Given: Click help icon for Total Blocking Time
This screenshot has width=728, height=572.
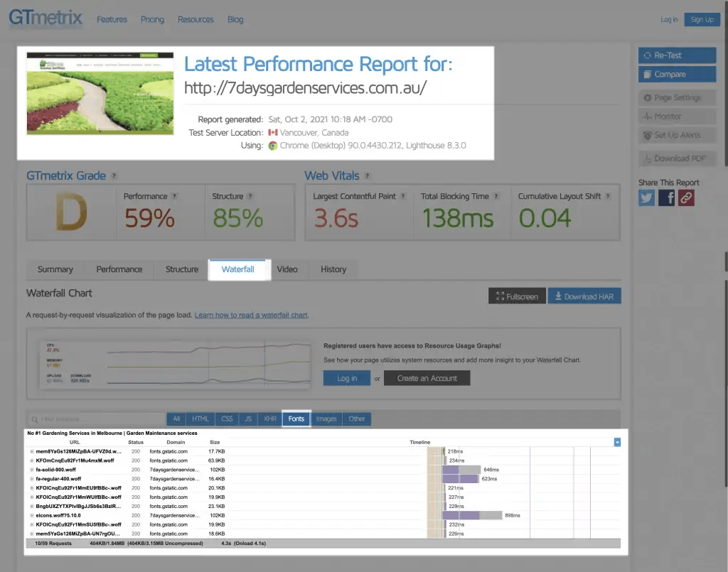Looking at the screenshot, I should 496,196.
